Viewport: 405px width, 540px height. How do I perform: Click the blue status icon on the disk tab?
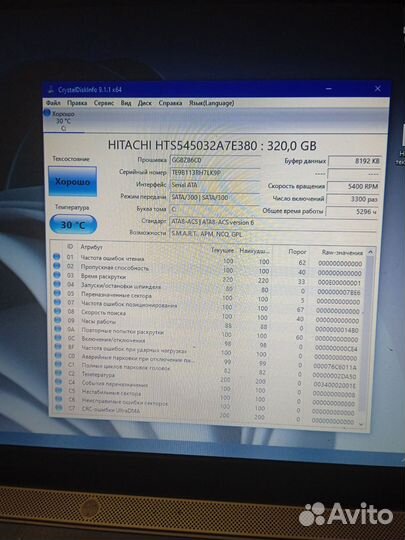[x=47, y=113]
